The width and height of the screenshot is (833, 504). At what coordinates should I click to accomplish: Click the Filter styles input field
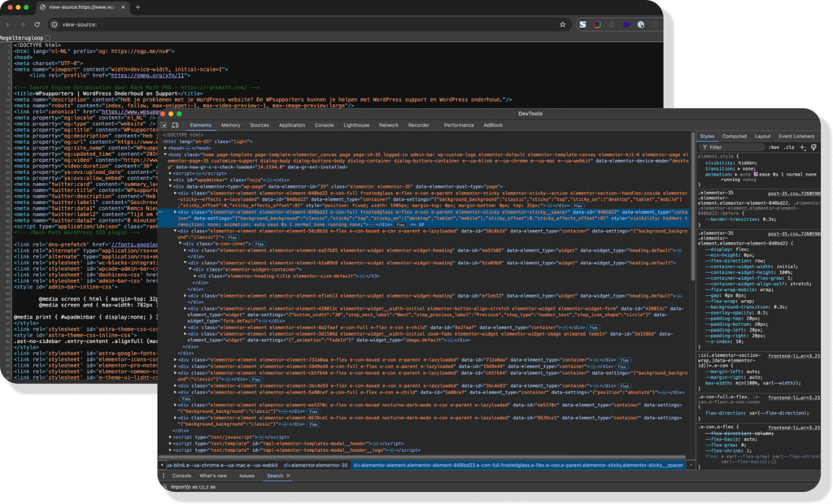click(x=732, y=147)
